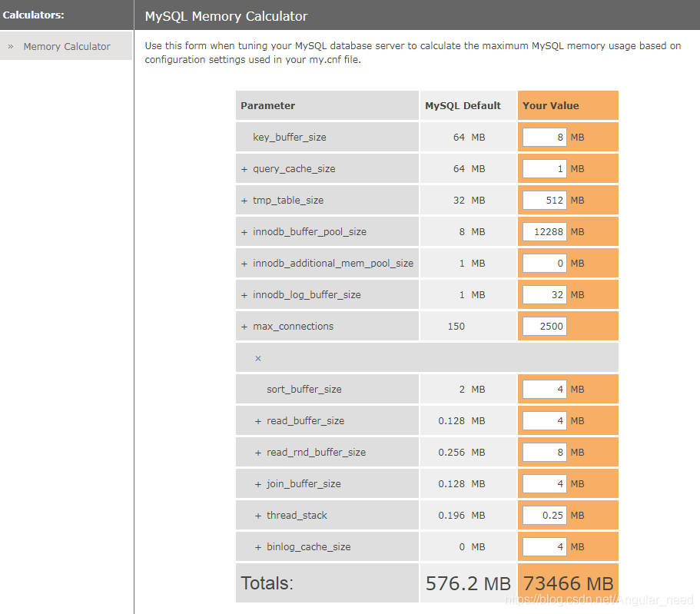
Task: Click the 'Totals:' label
Action: pyautogui.click(x=267, y=583)
